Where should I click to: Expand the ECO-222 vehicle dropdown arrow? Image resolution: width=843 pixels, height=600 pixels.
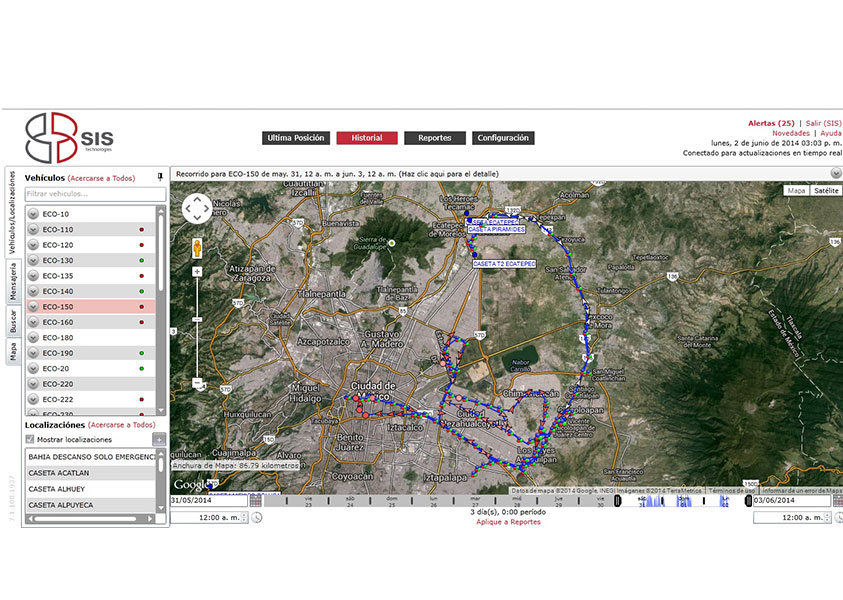pos(33,399)
